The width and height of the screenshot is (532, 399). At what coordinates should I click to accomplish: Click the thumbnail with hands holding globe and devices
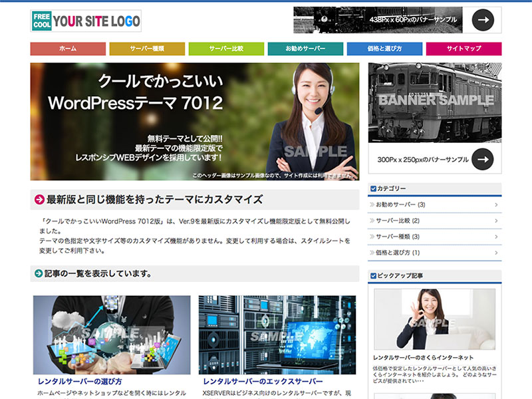tap(112, 335)
